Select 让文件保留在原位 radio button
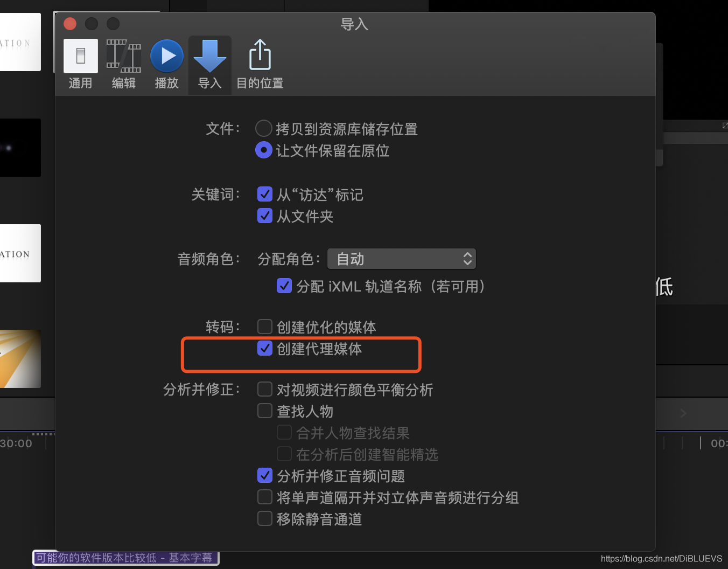728x569 pixels. (263, 149)
